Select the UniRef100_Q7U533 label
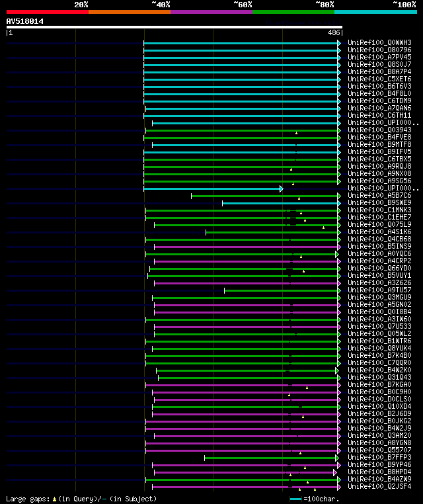The width and height of the screenshot is (423, 504). (379, 327)
